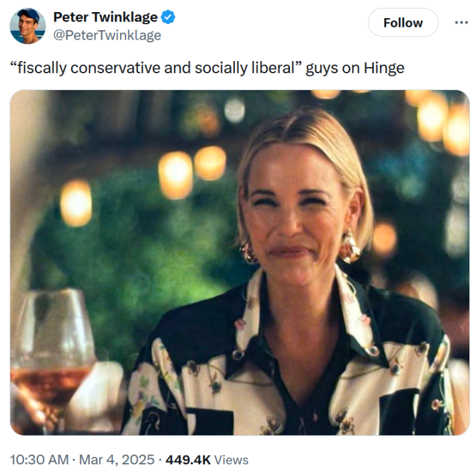Click the word Hinge in the tweet text
Viewport: 476px width, 471px height.
(x=383, y=68)
